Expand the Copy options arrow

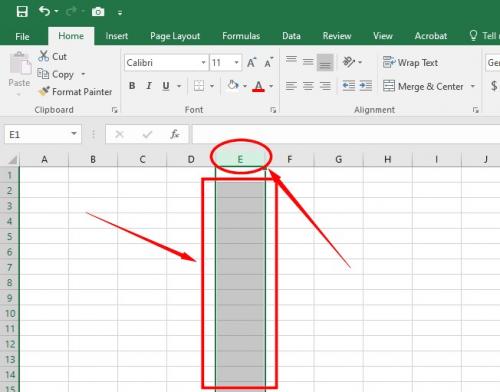pyautogui.click(x=83, y=74)
